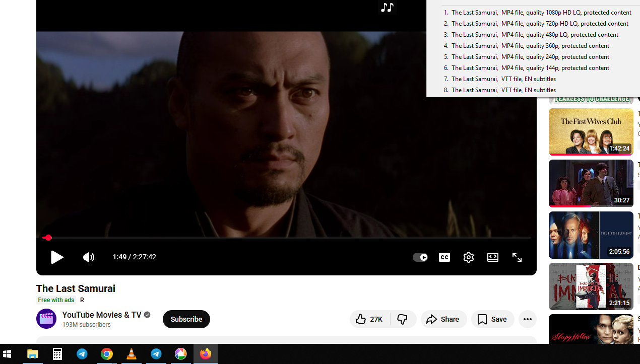640x364 pixels.
Task: Select 720p HD MP4 download option
Action: (x=537, y=24)
